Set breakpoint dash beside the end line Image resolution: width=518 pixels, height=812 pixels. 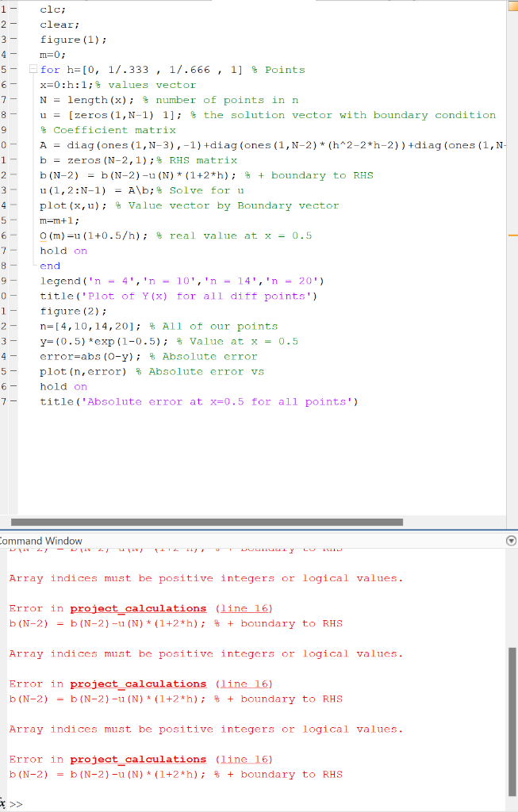pos(13,266)
